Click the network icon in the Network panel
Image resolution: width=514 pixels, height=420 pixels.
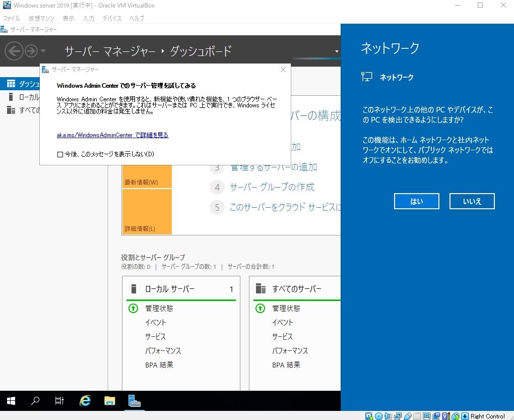click(366, 77)
